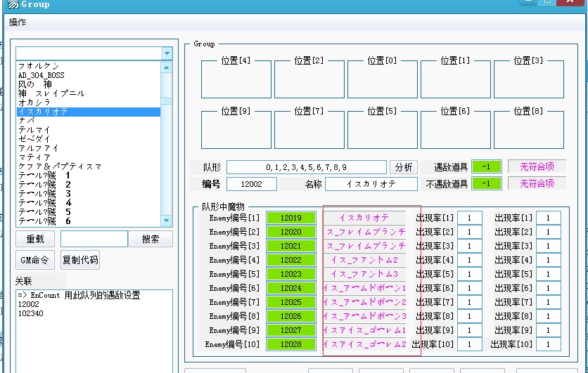Expand the combo box above the enemy list
588x373 pixels.
tap(167, 53)
